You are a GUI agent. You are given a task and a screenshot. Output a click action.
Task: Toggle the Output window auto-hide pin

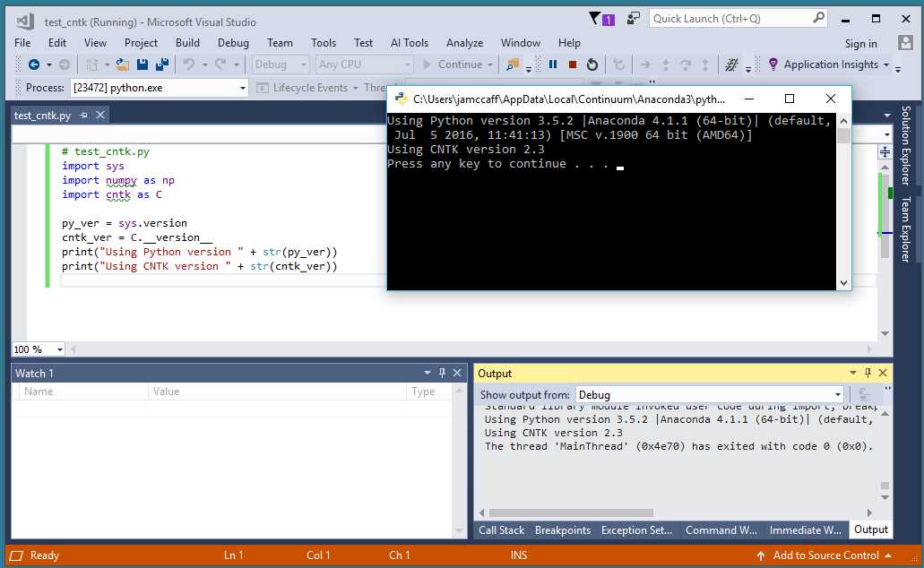coord(868,373)
